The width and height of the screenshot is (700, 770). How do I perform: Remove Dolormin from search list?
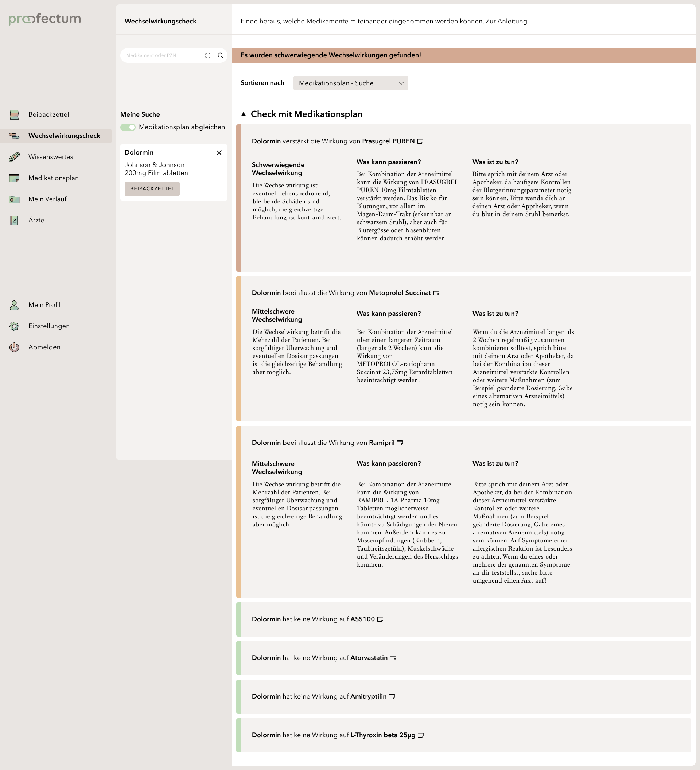point(219,153)
